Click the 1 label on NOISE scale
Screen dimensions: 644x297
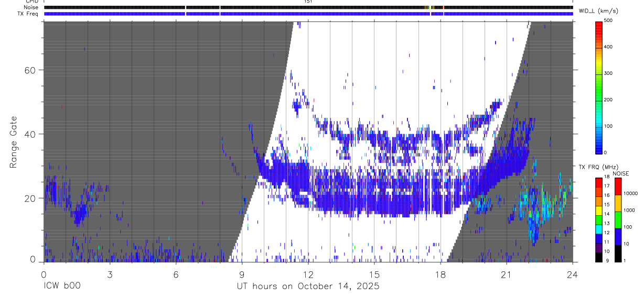(625, 261)
